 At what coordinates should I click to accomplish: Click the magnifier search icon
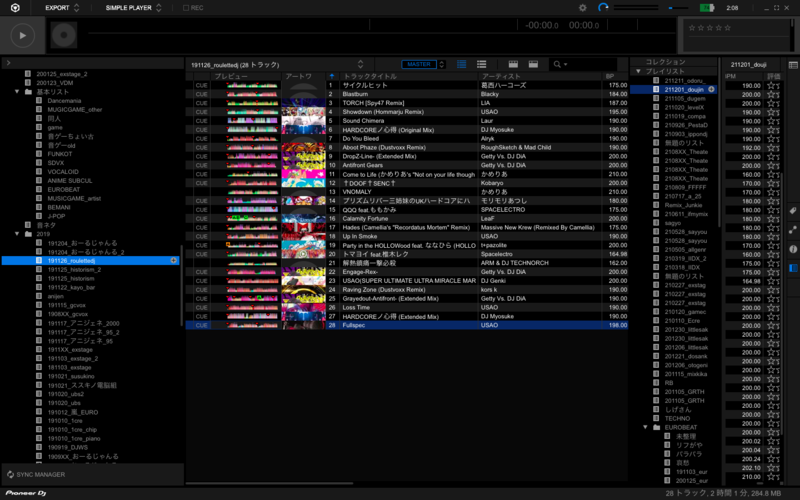point(557,64)
